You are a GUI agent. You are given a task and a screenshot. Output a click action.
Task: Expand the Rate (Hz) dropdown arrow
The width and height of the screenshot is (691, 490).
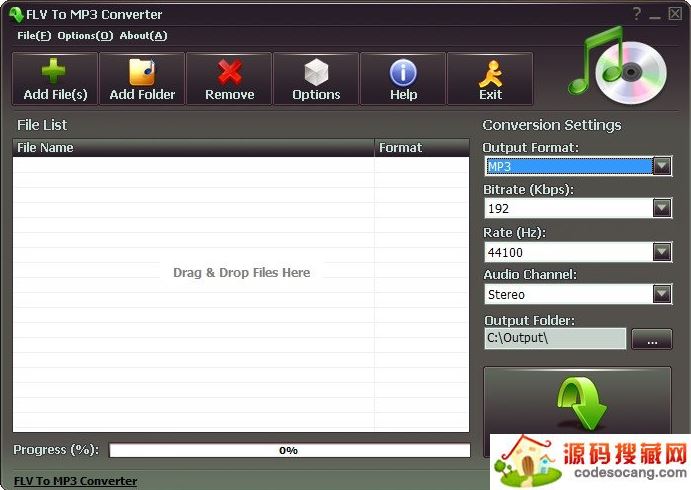point(662,252)
